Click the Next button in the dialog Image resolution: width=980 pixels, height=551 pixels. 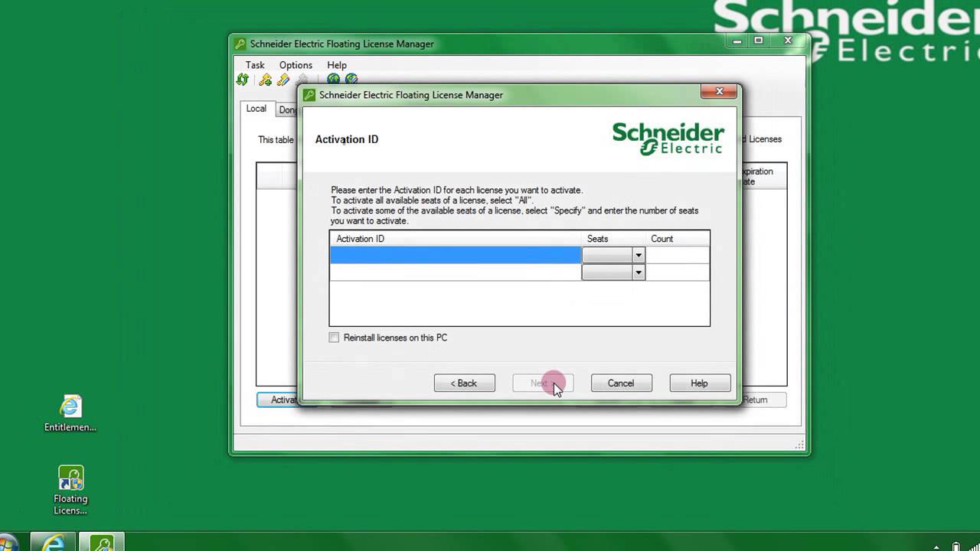click(543, 383)
